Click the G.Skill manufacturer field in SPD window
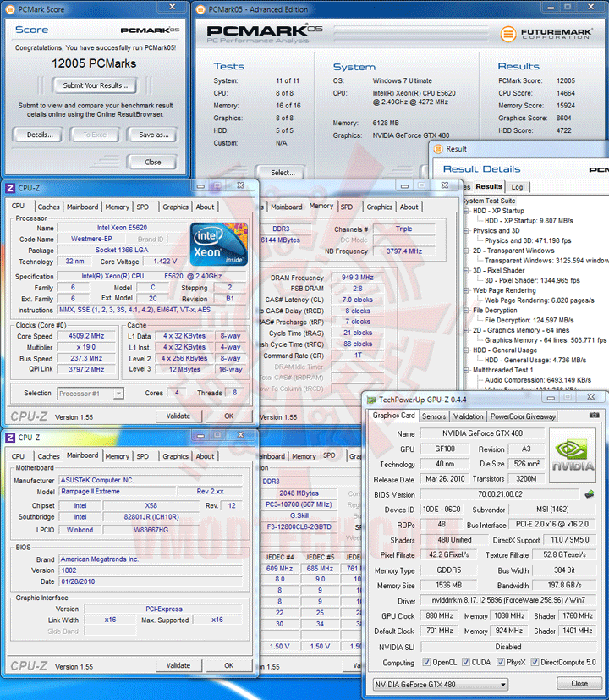Image resolution: width=609 pixels, height=700 pixels. (x=299, y=515)
